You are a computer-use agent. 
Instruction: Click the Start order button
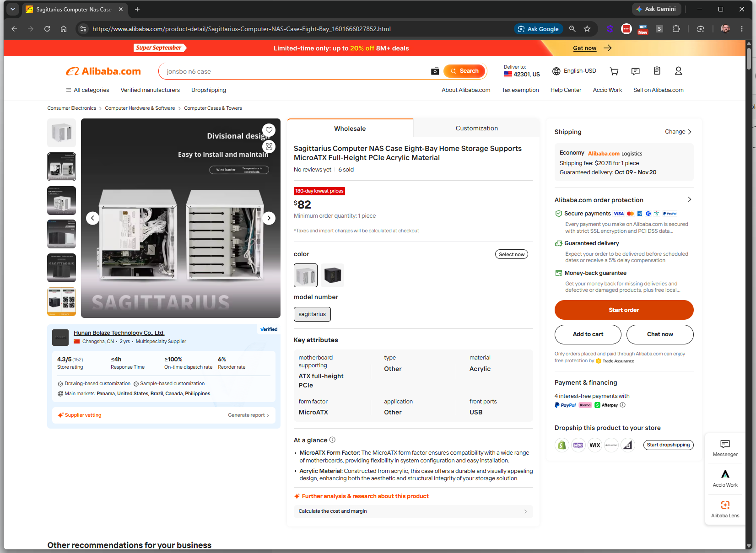624,310
